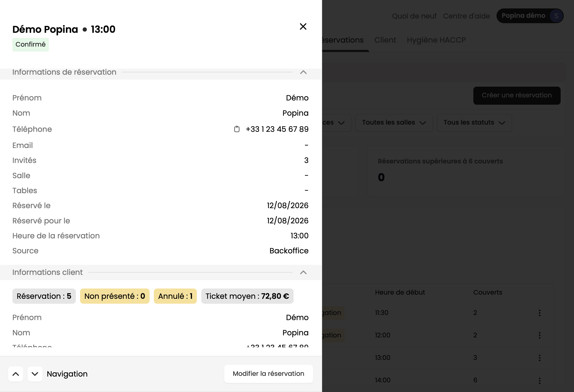
Task: Collapse the Informations de réservation section
Action: (303, 72)
